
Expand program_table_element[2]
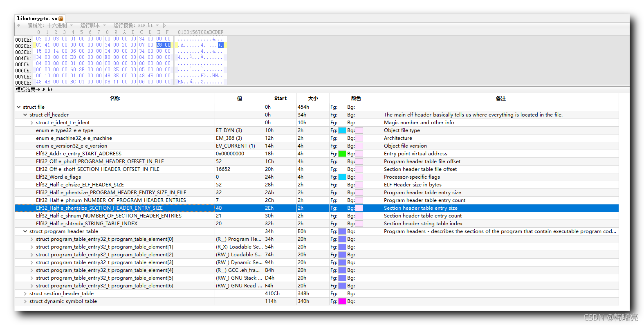click(x=32, y=255)
